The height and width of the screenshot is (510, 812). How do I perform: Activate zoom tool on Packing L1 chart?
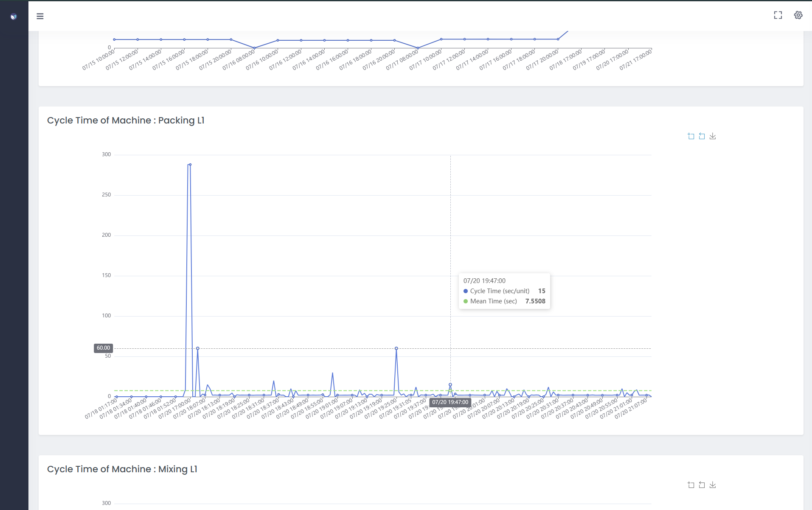tap(691, 136)
